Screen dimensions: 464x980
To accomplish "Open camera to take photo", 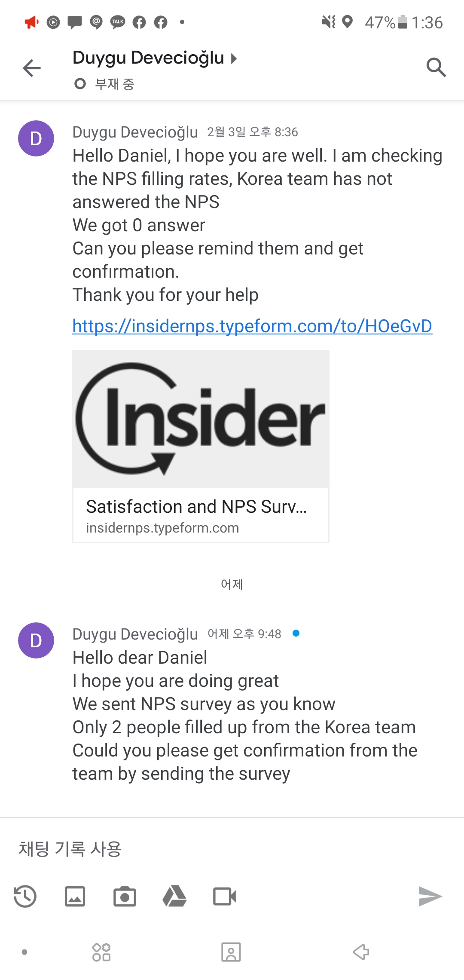I will click(x=125, y=897).
